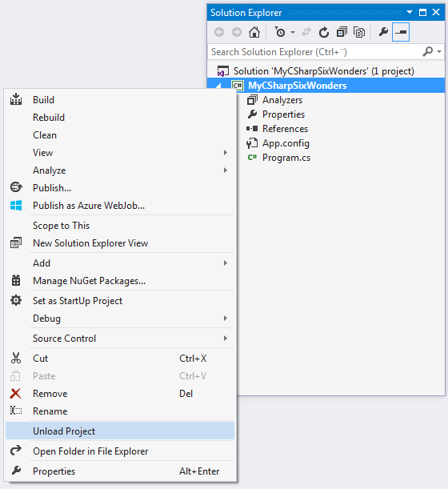Toggle the Show All Files icon

pyautogui.click(x=359, y=32)
